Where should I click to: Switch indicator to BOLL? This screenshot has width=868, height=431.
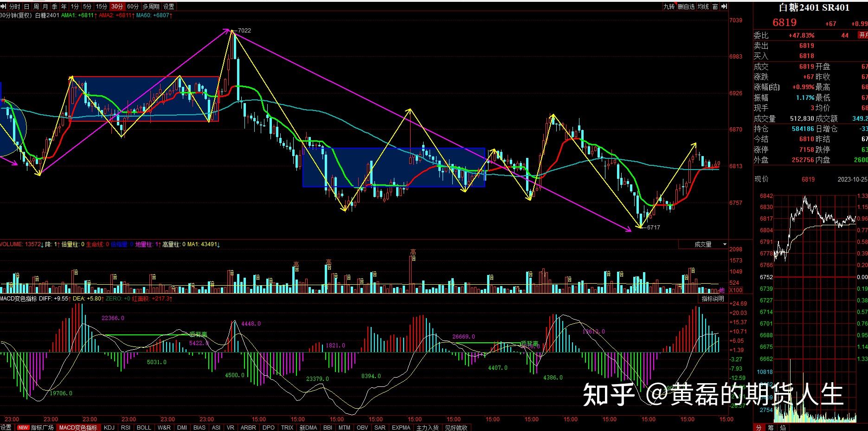click(144, 427)
